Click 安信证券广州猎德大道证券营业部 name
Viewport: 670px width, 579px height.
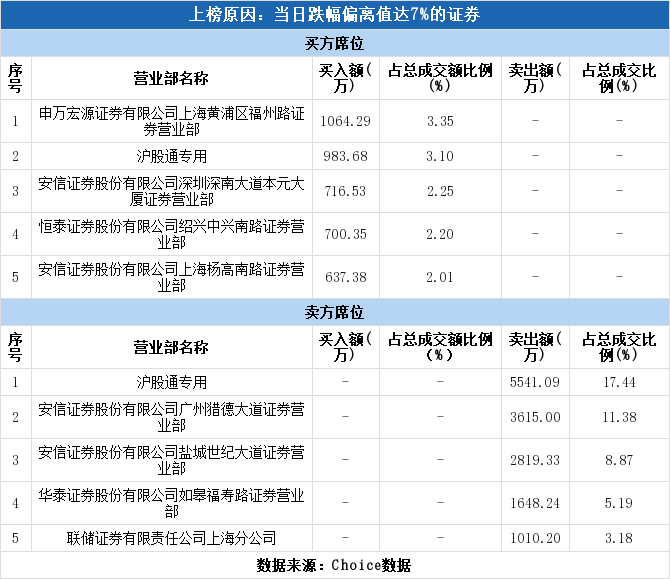[172, 417]
